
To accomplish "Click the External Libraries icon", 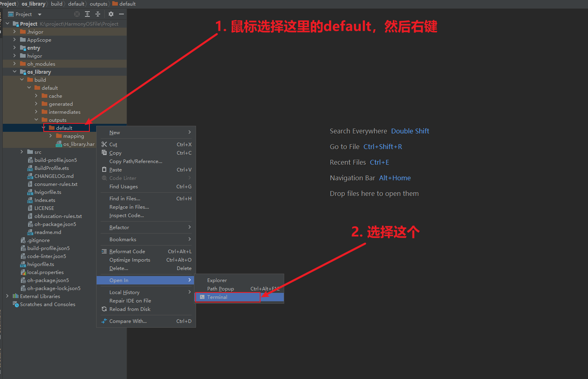I will coord(16,296).
